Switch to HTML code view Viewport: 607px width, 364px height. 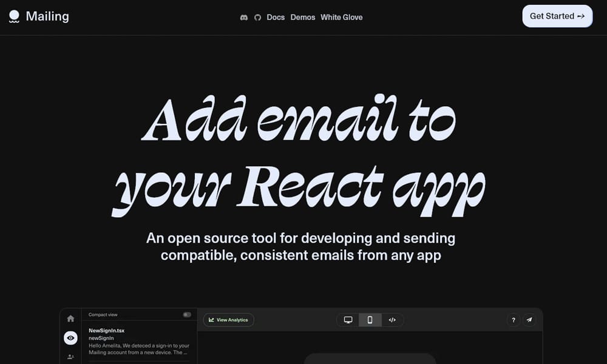coord(392,320)
